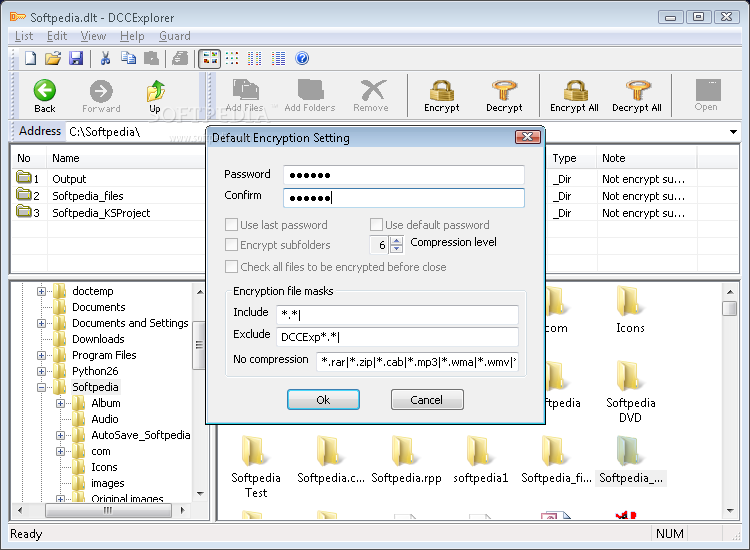Image resolution: width=750 pixels, height=550 pixels.
Task: Click the Print toolbar icon
Action: coord(180,58)
